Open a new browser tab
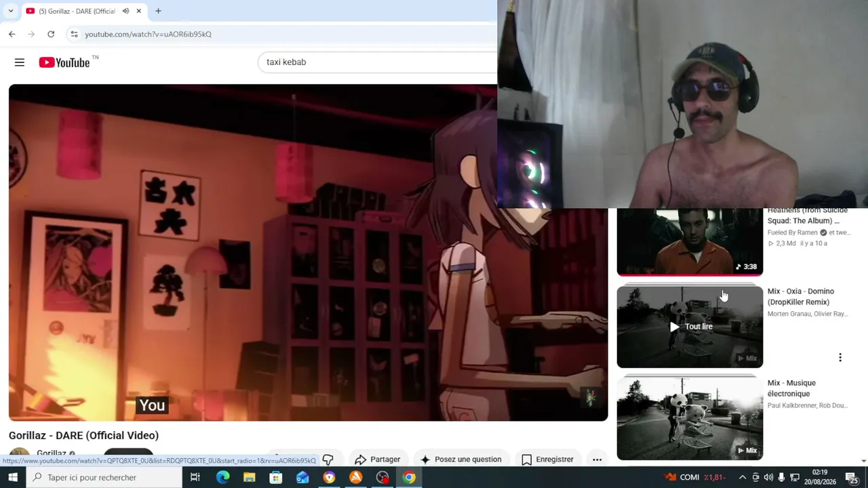 tap(158, 11)
